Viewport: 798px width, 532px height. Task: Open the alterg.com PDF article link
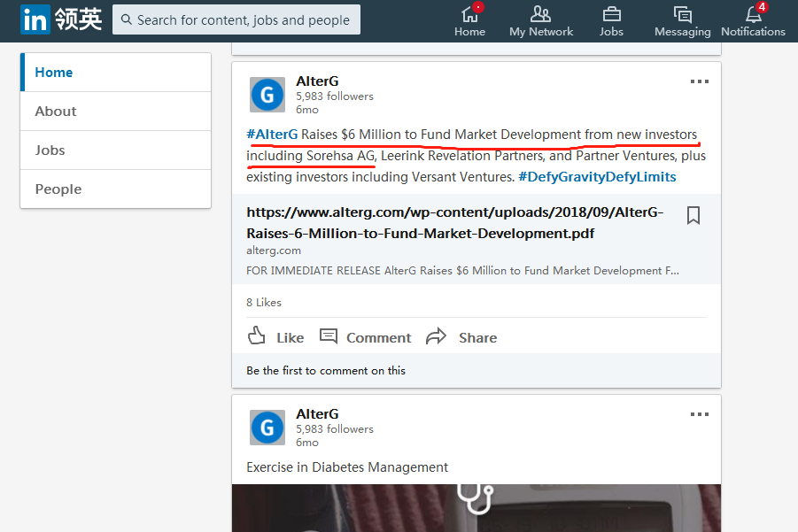[x=455, y=223]
